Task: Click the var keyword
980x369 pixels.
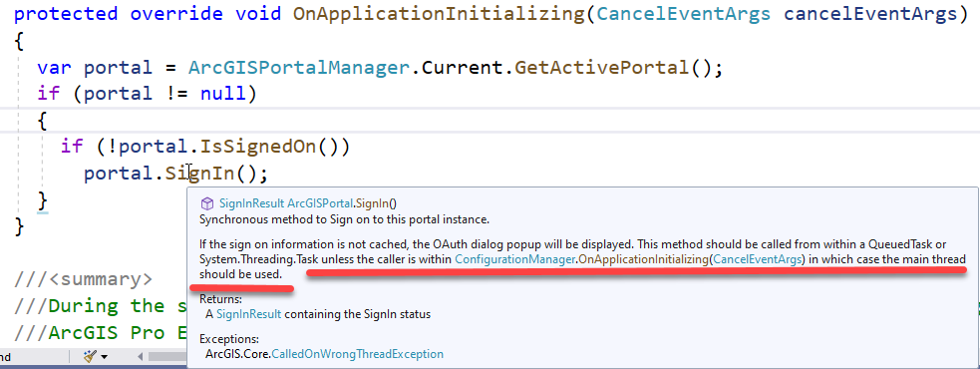Action: [55, 68]
